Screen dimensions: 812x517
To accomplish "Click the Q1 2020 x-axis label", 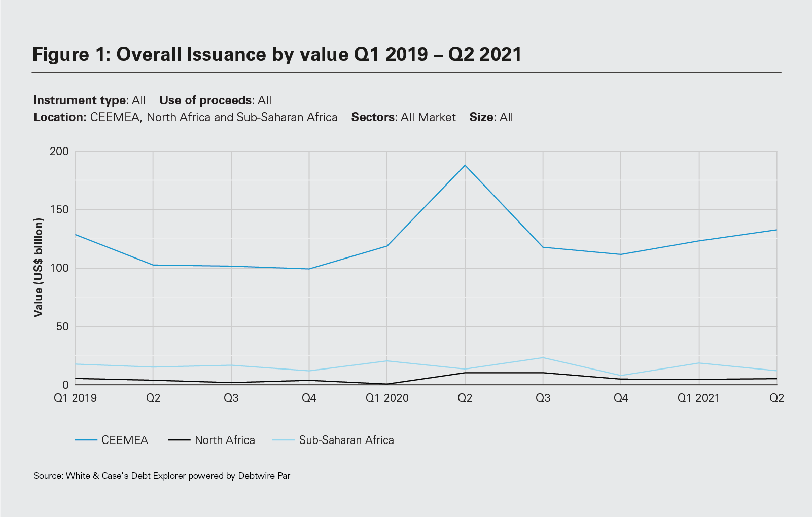I will 387,398.
